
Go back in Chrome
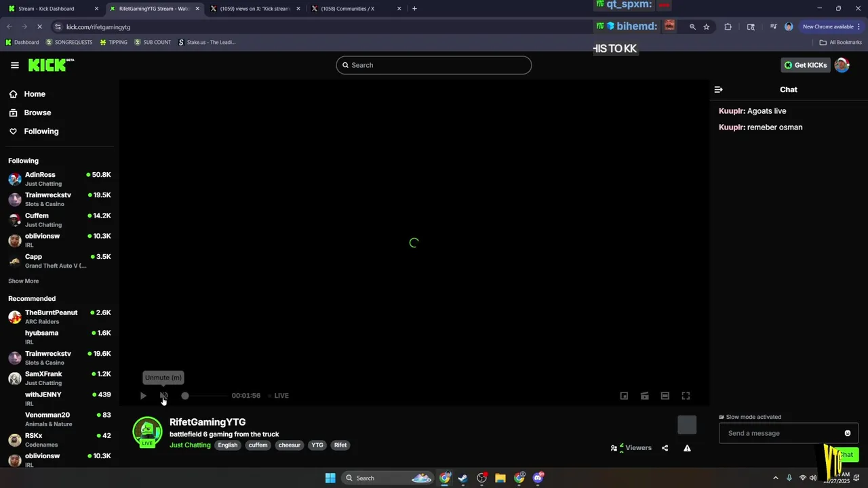9,26
